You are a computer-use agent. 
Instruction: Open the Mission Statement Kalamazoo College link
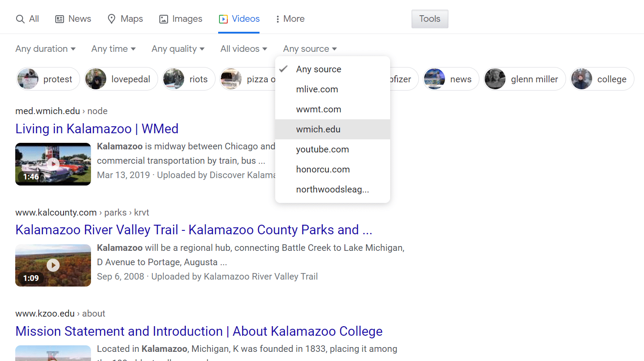point(199,331)
